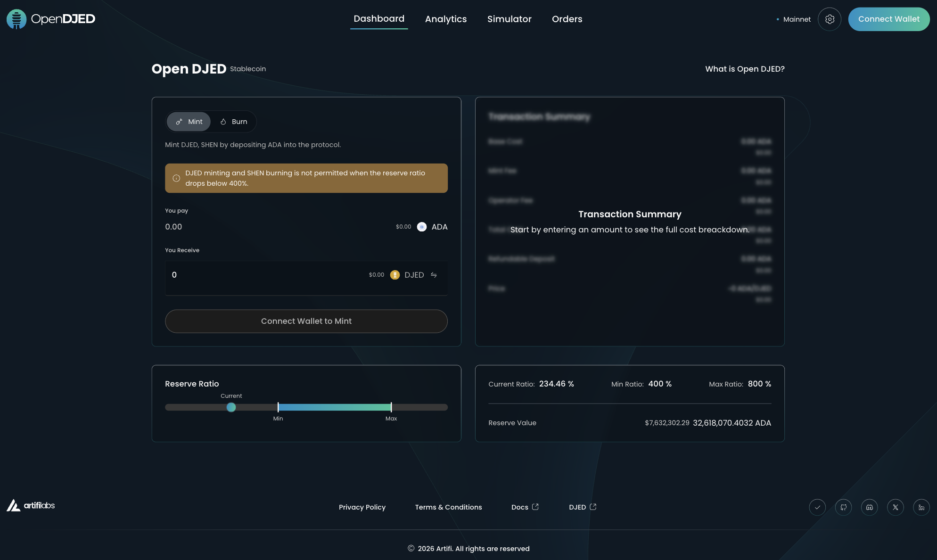The image size is (937, 560).
Task: Open the Terms & Conditions link
Action: pos(448,507)
